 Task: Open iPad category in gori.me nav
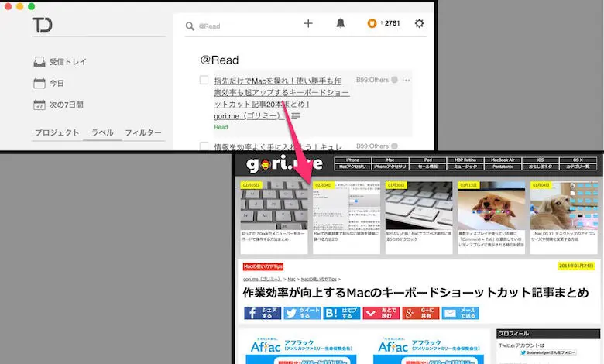tap(427, 160)
